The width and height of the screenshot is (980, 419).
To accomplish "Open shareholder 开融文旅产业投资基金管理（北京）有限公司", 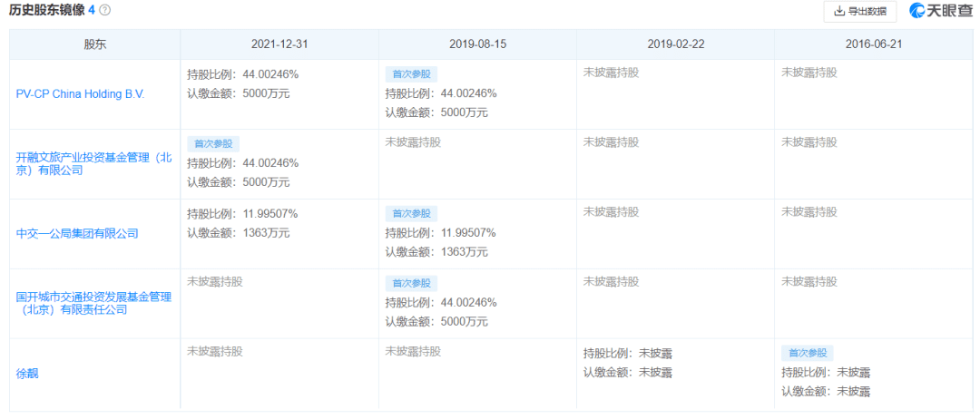I will [x=93, y=164].
